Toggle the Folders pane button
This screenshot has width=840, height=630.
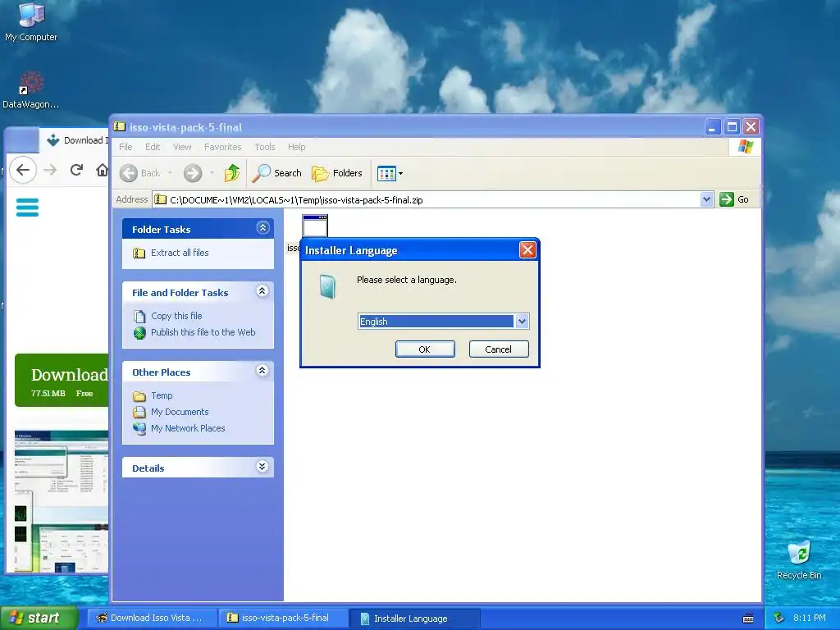[x=337, y=173]
